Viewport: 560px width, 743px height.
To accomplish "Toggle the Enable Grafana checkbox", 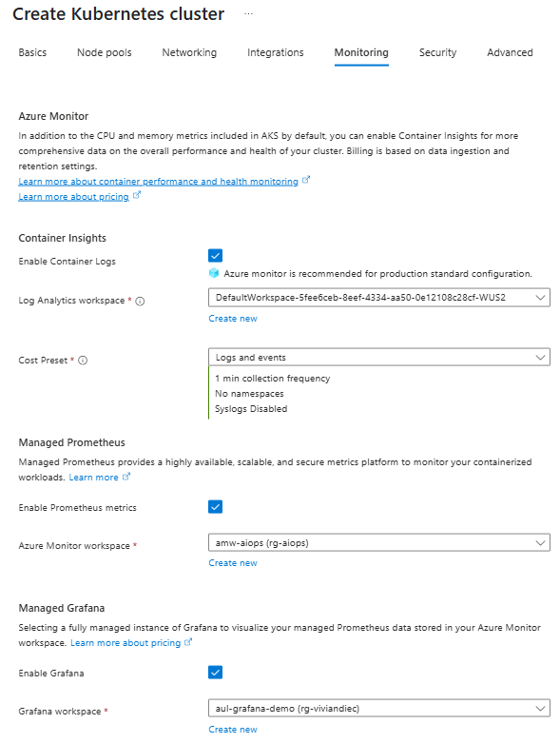I will 216,673.
